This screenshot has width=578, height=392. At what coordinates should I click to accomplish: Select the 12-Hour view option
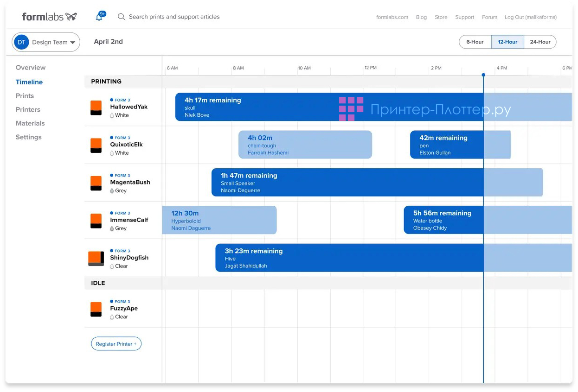coord(507,42)
